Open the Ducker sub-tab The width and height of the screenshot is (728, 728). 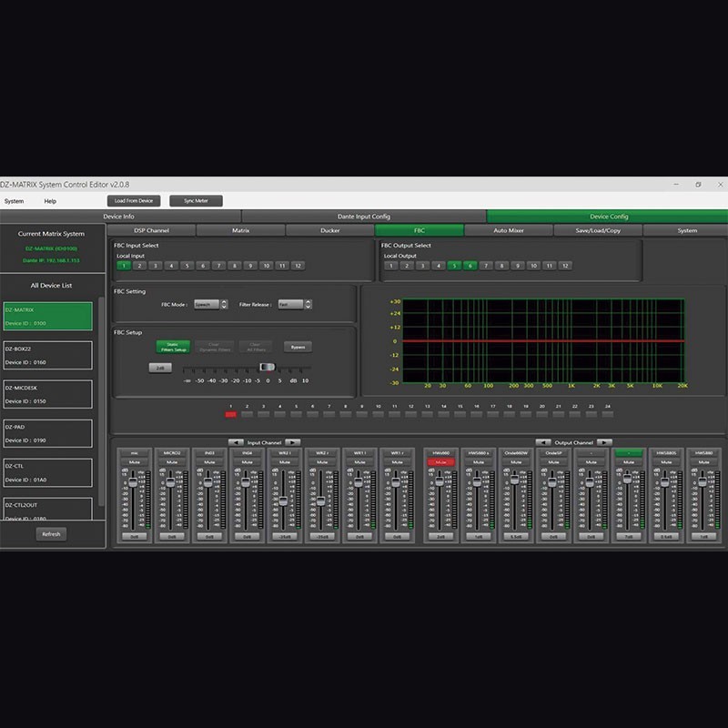[330, 230]
